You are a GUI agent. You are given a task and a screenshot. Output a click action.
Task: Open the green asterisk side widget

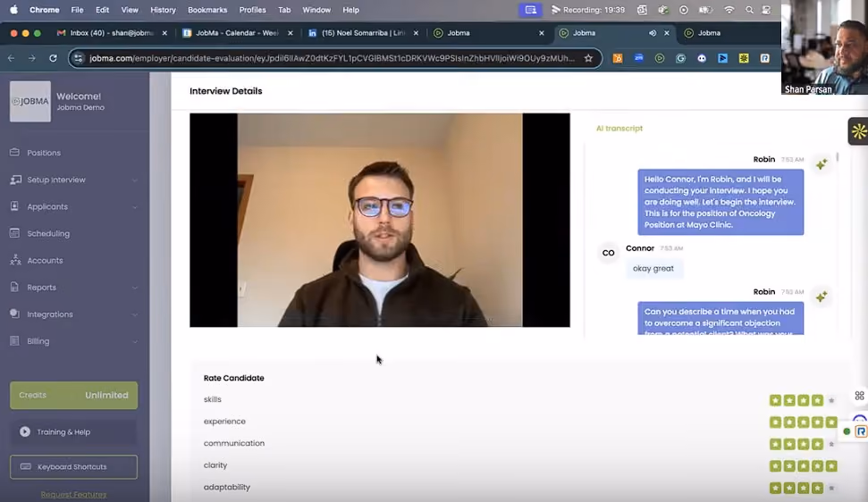point(858,131)
